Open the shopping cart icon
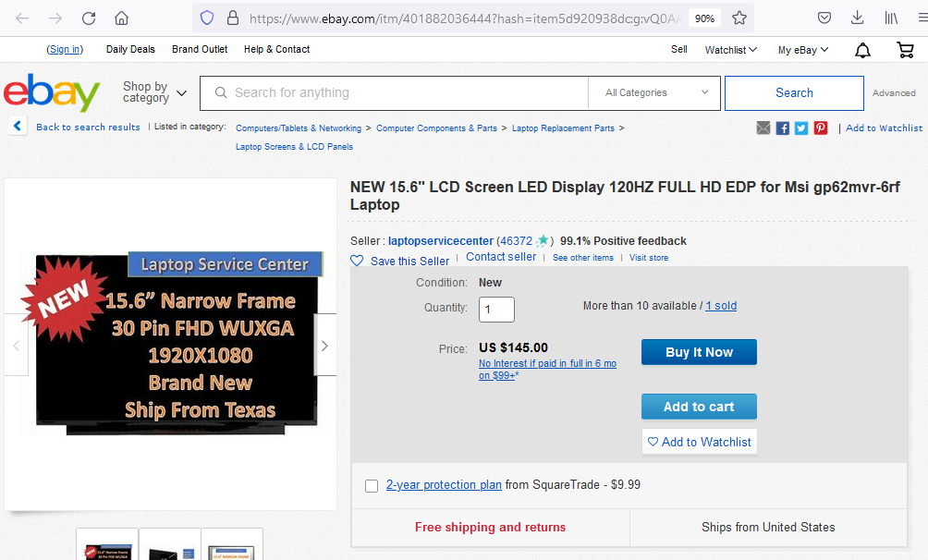Screen dimensions: 928x560 pos(906,50)
